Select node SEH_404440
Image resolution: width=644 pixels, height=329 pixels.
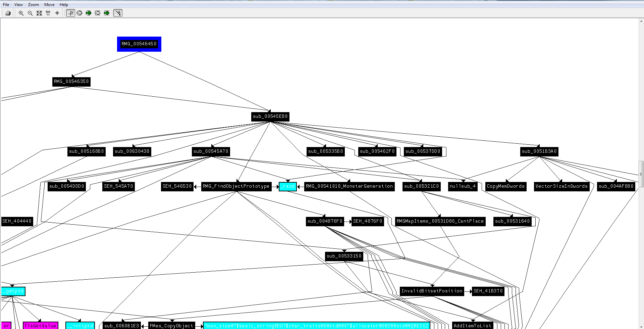click(x=17, y=221)
